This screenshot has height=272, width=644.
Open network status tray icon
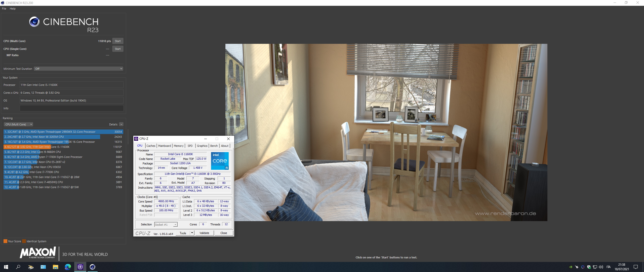pyautogui.click(x=595, y=267)
